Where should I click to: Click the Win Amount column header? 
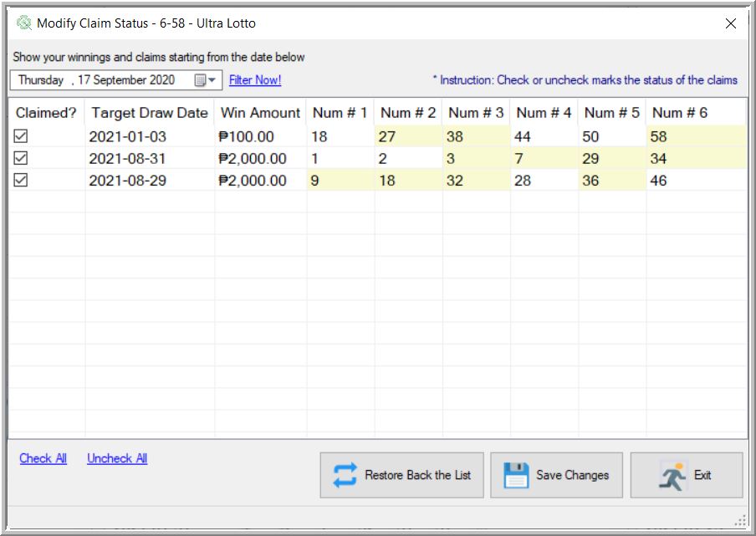coord(260,113)
